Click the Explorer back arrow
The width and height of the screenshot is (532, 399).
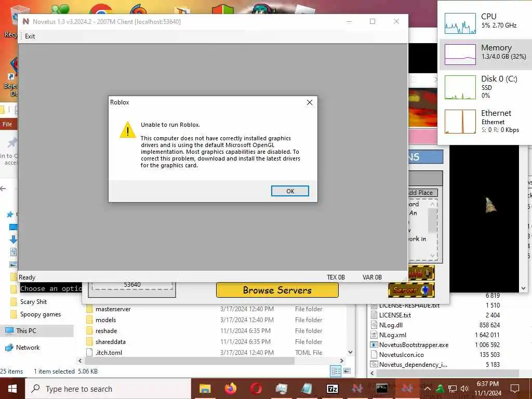pos(4,189)
